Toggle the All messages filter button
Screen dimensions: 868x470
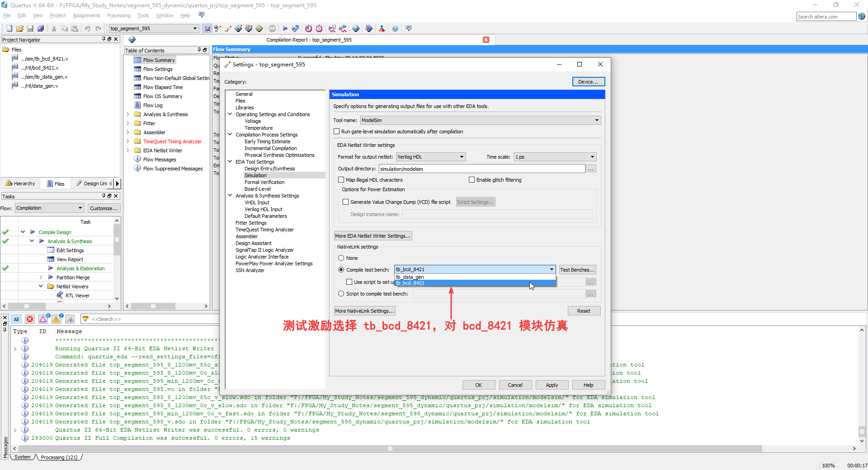[16, 319]
